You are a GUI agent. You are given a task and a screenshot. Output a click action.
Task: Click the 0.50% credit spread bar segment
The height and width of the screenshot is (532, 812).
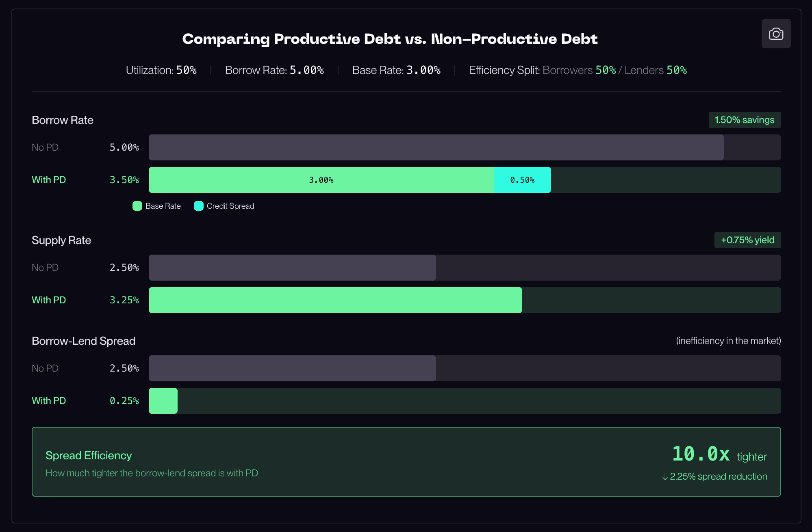pos(522,180)
